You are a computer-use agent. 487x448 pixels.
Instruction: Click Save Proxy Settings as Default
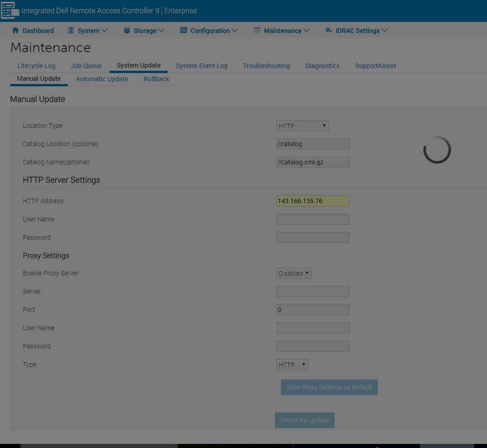click(329, 387)
